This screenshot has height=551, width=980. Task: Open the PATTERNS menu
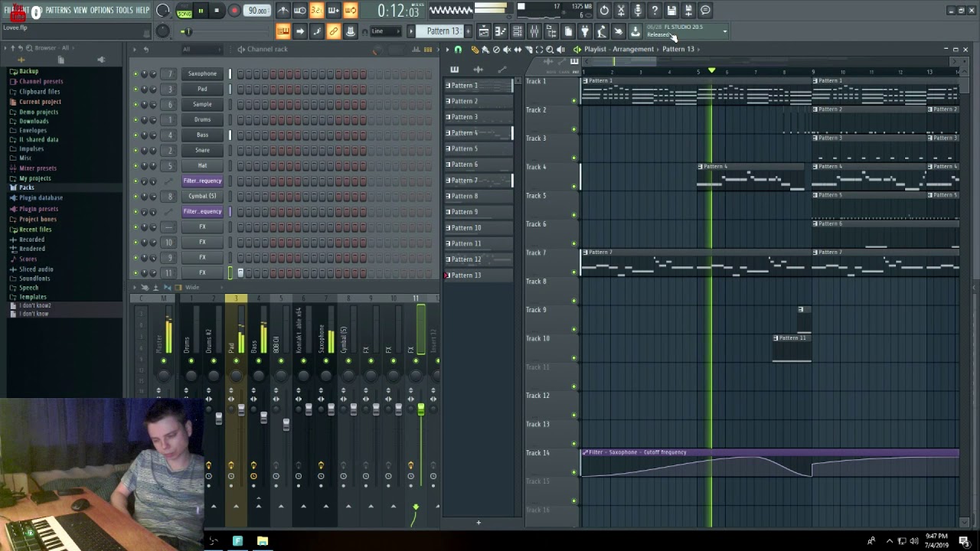(57, 10)
